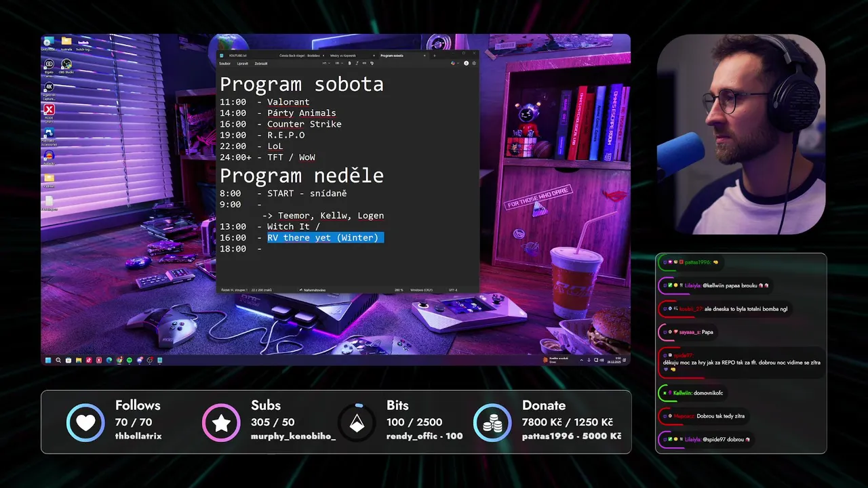868x488 pixels.
Task: Open Notepad settings gear
Action: [474, 63]
